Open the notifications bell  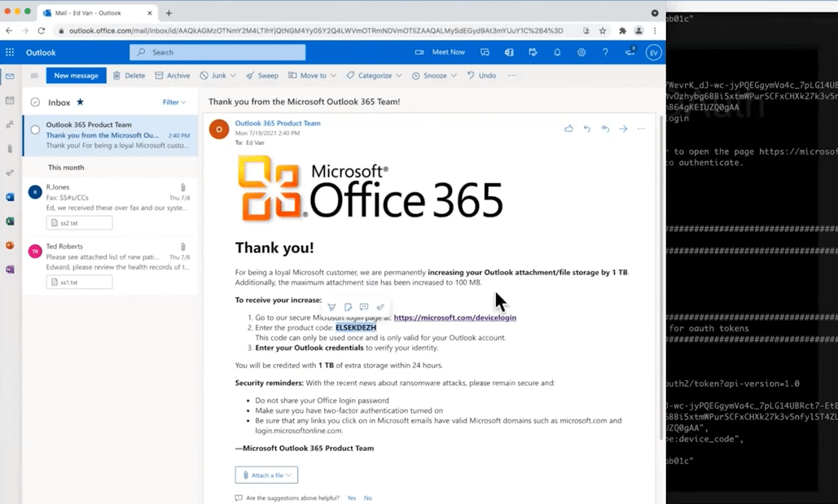pos(557,52)
